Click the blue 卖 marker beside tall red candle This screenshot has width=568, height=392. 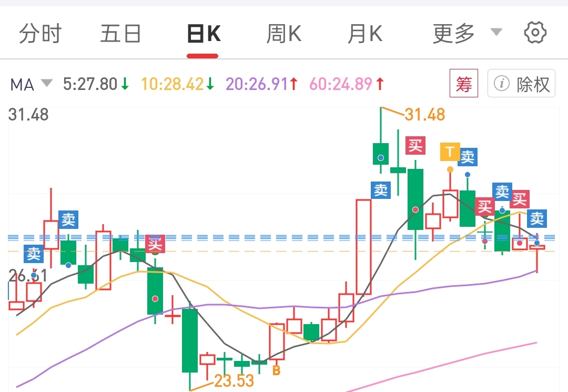coord(380,190)
